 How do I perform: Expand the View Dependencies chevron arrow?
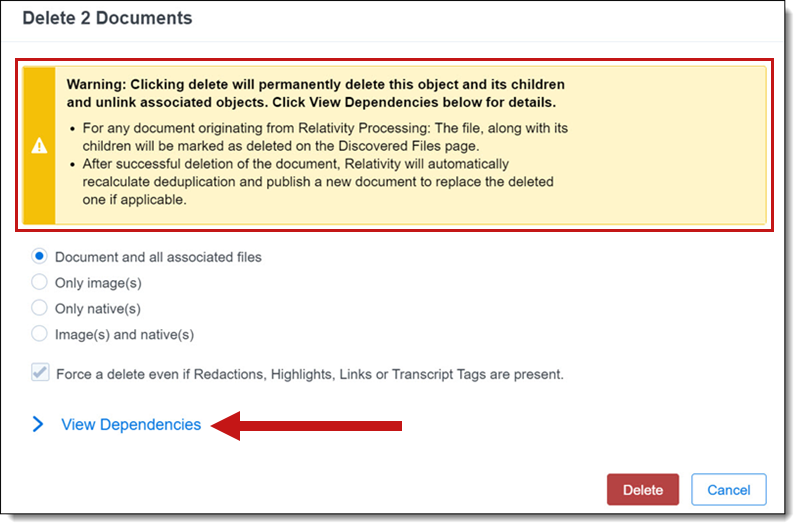(x=39, y=425)
